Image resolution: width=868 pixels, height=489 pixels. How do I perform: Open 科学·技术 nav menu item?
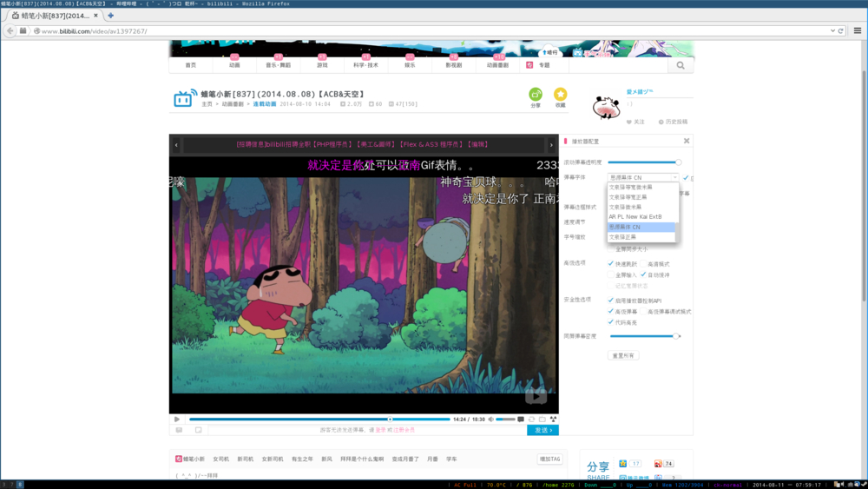(366, 65)
